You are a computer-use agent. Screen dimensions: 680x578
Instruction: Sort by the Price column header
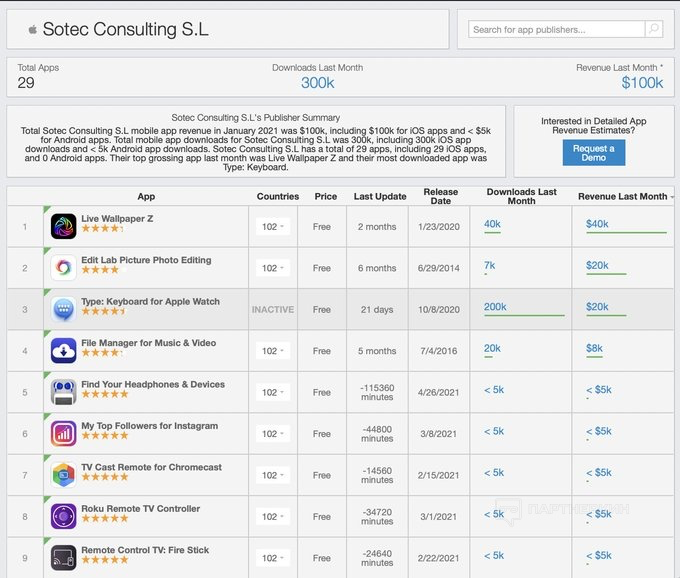tap(326, 196)
